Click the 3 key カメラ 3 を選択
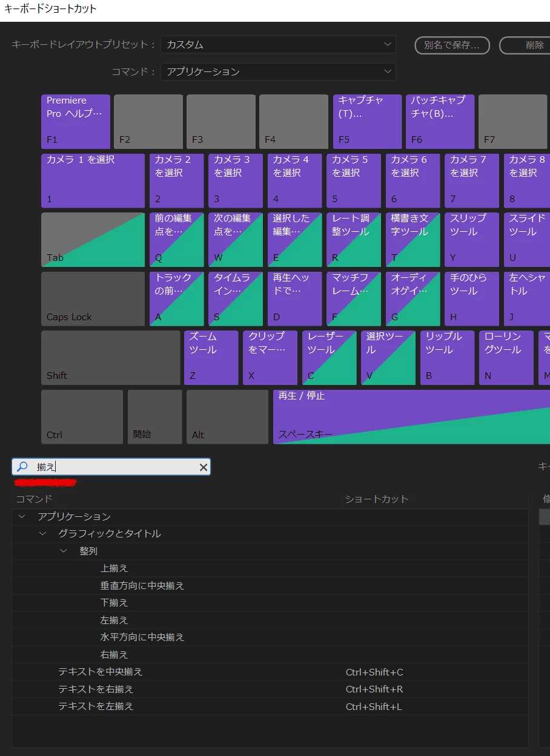 [x=236, y=181]
